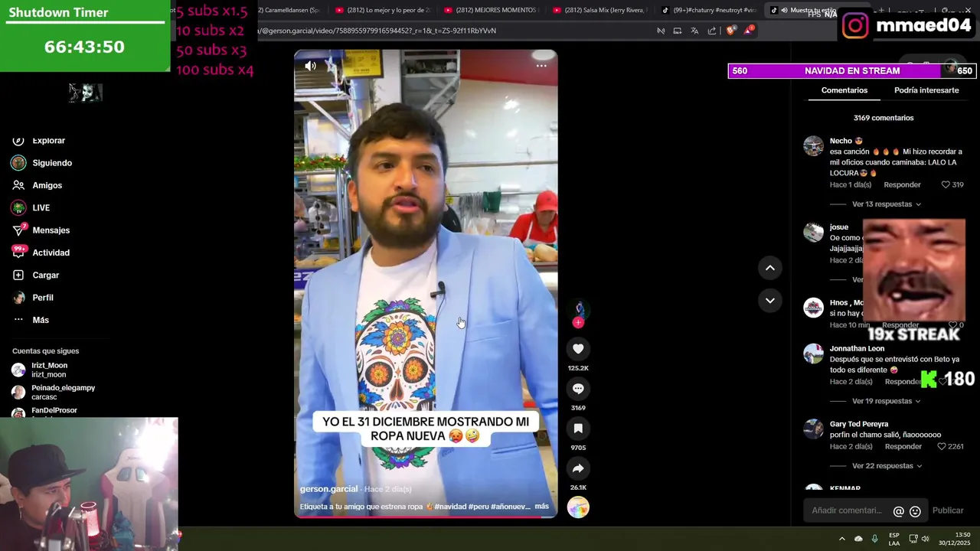
Task: Open josue's profile avatar
Action: (813, 232)
